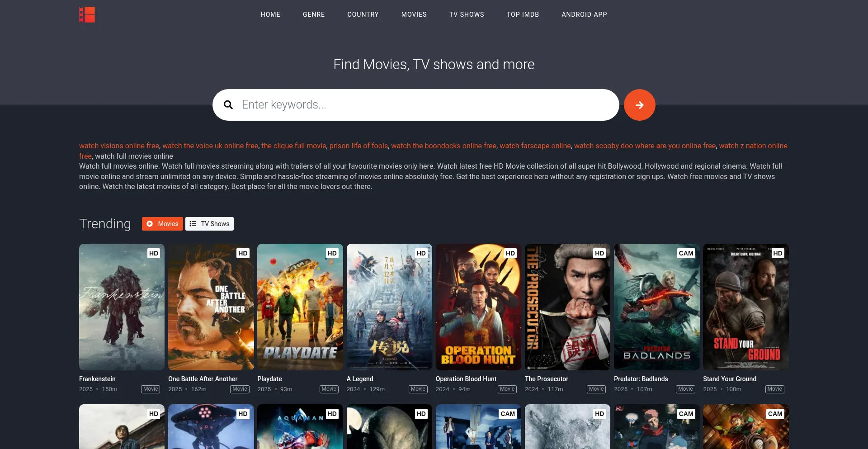Open 'watch farscape online' link
Screen dimensions: 868x449
click(x=535, y=146)
